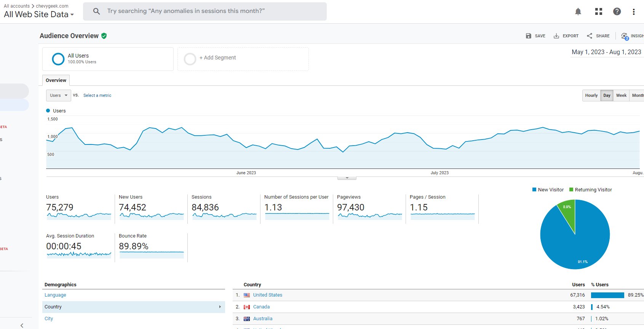Select the Language demographics item
The image size is (644, 329).
55,295
